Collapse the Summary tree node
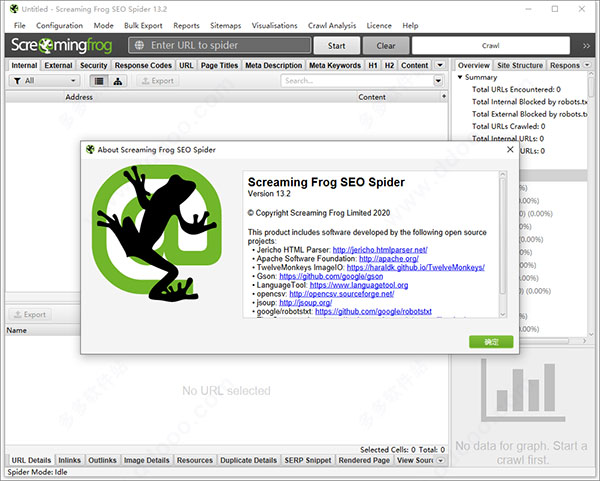Screen dimensions: 600x481 click(460, 77)
